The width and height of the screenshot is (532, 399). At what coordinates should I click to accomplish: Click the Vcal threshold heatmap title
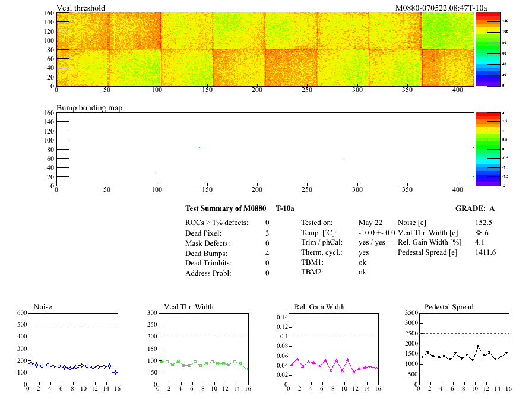click(81, 8)
